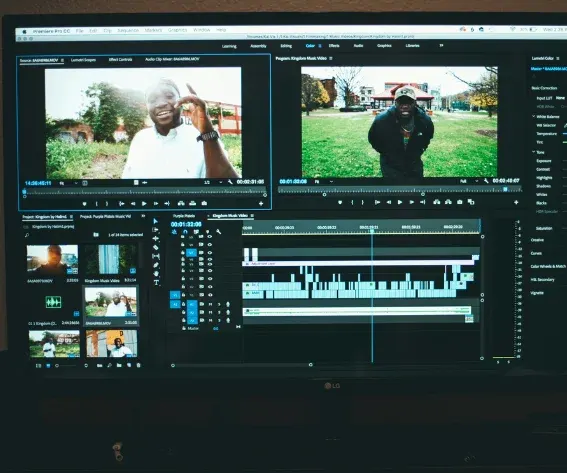Open Creative section in Lumetri Color
Viewport: 567px width, 473px height.
[x=537, y=240]
